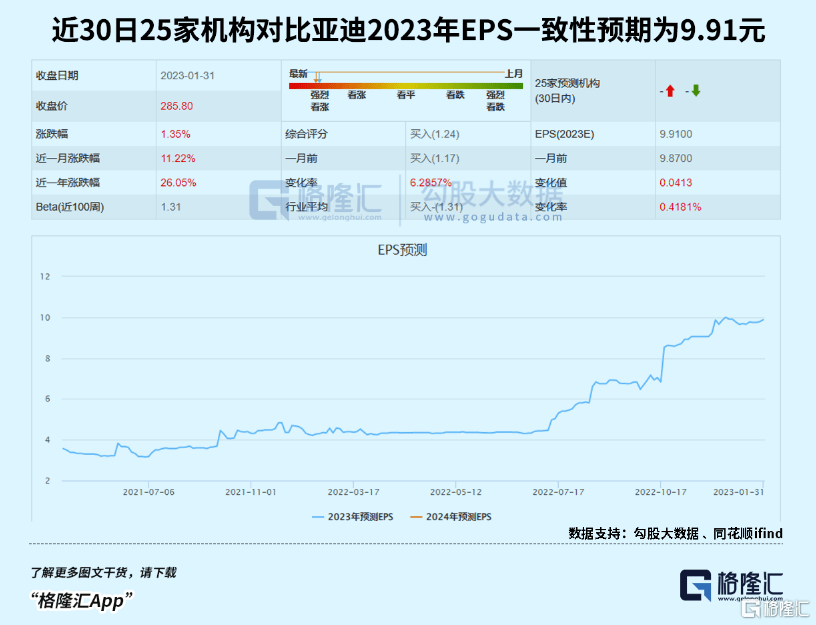This screenshot has width=816, height=625.
Task: Click the 涨跌幅 row label
Action: (x=52, y=134)
